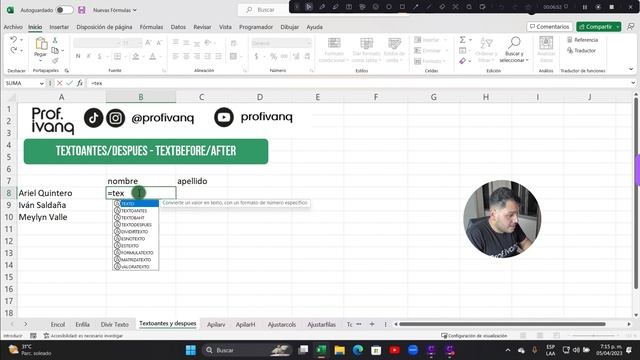Click the Instagram logo icon
The width and height of the screenshot is (640, 360).
(116, 118)
